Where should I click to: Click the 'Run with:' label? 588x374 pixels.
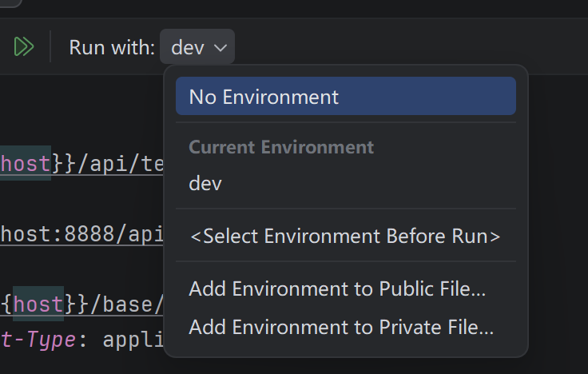tap(112, 47)
